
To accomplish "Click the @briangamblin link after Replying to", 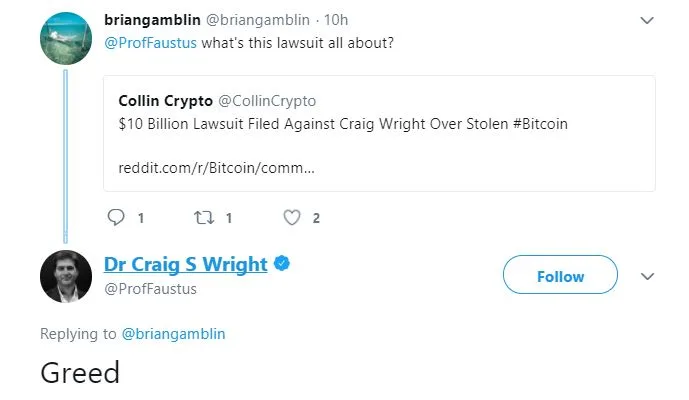I will [x=173, y=334].
